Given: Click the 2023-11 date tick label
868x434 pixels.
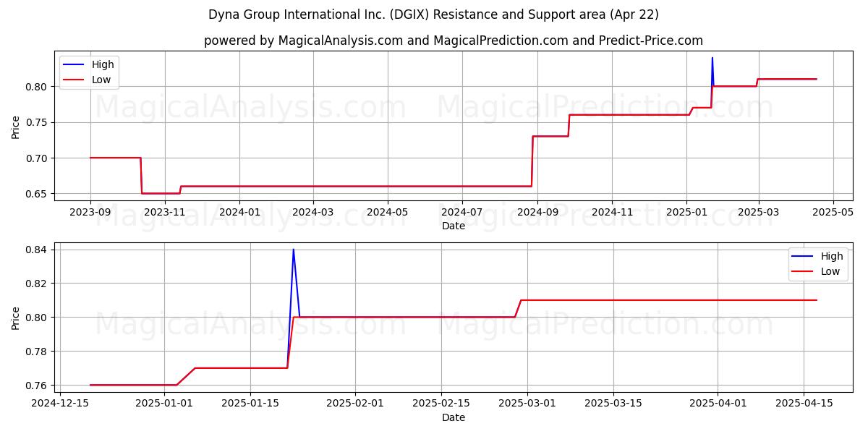Looking at the screenshot, I should [x=165, y=213].
